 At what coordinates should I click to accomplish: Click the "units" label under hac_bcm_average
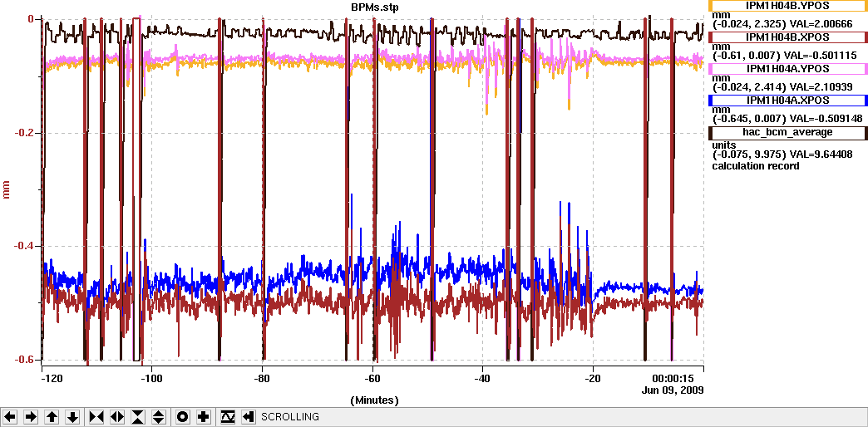tap(723, 145)
